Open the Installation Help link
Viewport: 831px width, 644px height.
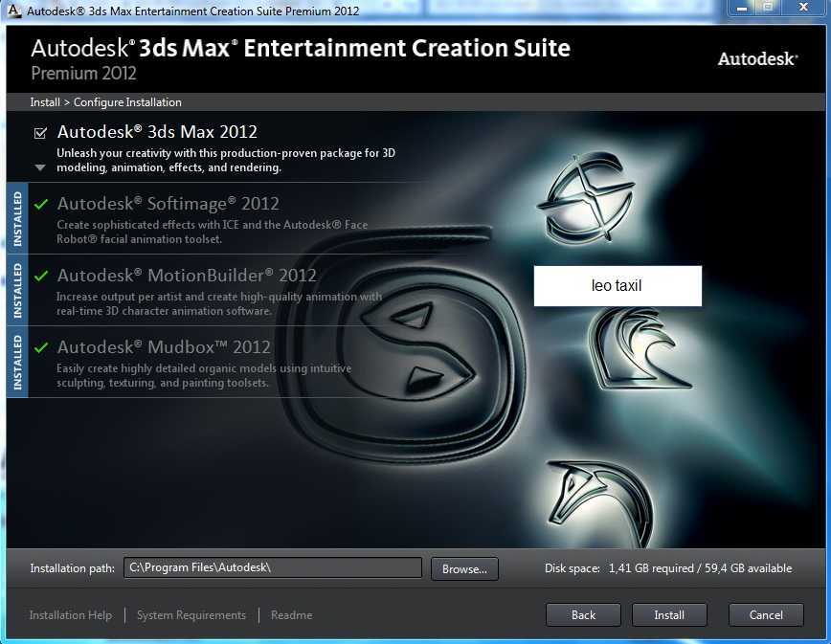point(71,615)
